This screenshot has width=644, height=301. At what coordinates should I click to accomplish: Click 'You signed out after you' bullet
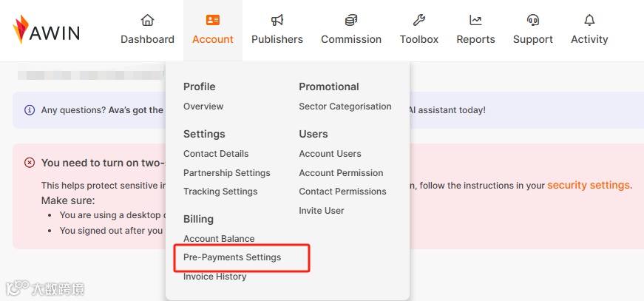[112, 231]
